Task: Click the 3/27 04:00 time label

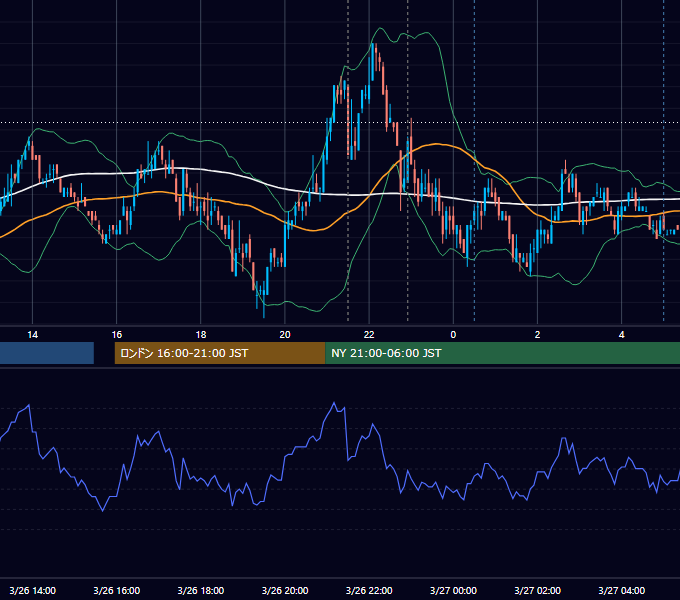Action: [x=621, y=590]
